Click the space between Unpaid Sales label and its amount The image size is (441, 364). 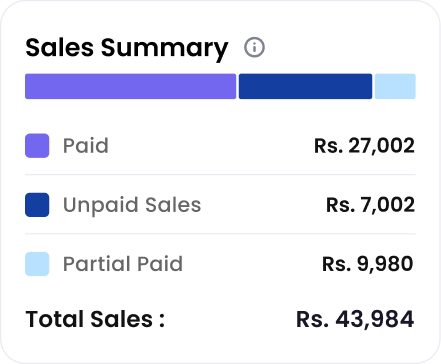coord(263,205)
